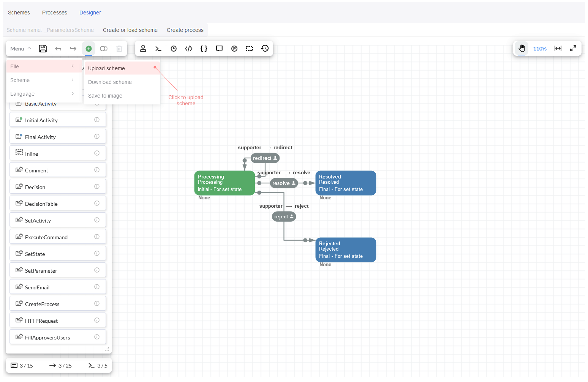Redo the action with the forward arrow
Viewport: 588px width, 382px height.
click(73, 49)
